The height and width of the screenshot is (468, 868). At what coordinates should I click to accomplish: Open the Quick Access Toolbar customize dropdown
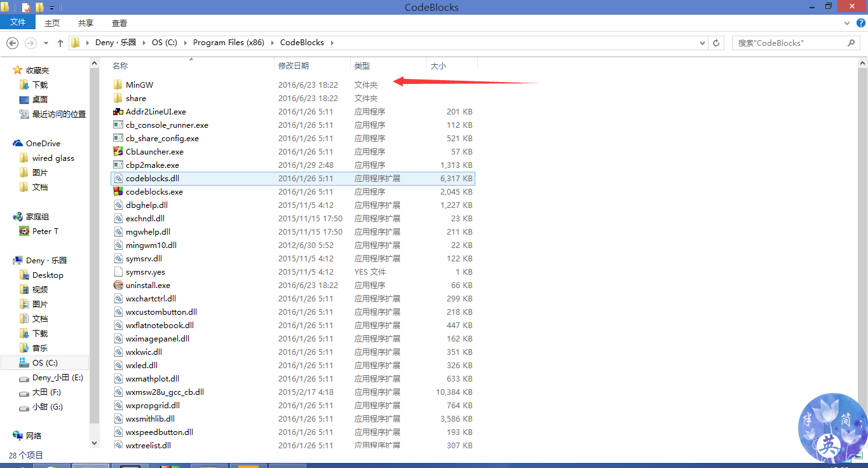tap(51, 8)
